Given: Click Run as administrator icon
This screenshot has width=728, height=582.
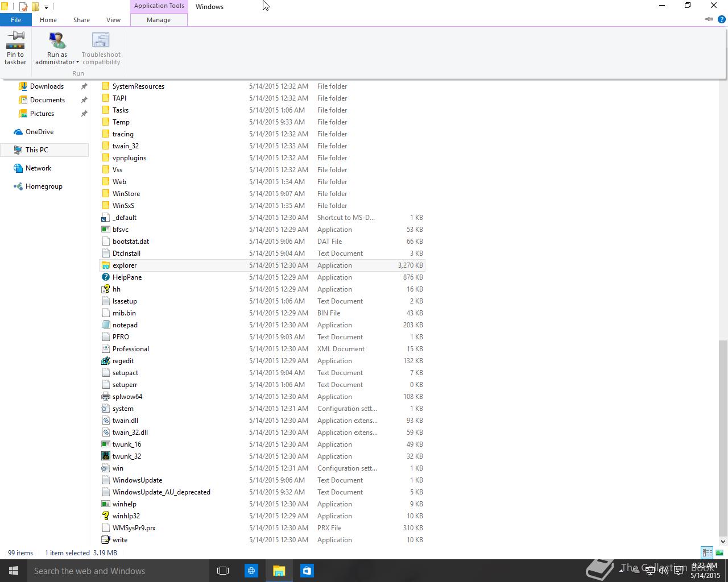Looking at the screenshot, I should [x=57, y=41].
